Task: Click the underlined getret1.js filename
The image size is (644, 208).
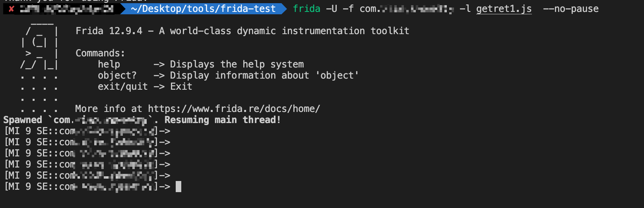Action: pos(504,9)
